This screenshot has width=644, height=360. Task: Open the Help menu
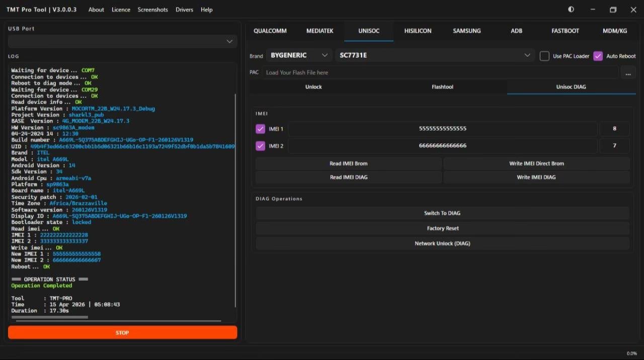click(206, 10)
